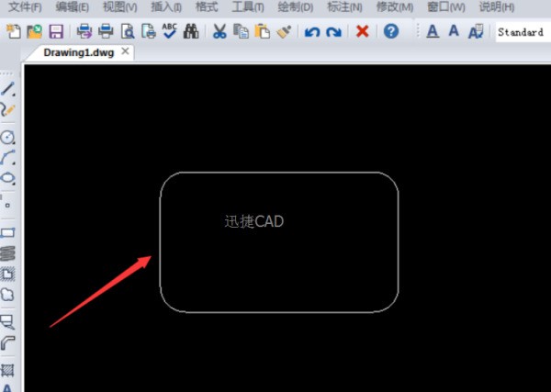The image size is (551, 392).
Task: Close the Drawing1.dwg tab
Action: [125, 51]
